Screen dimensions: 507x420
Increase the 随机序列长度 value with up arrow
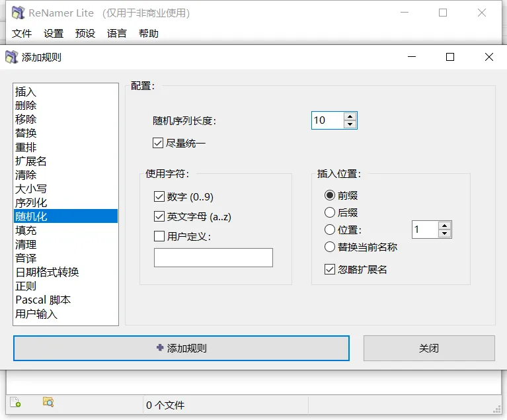click(x=350, y=116)
